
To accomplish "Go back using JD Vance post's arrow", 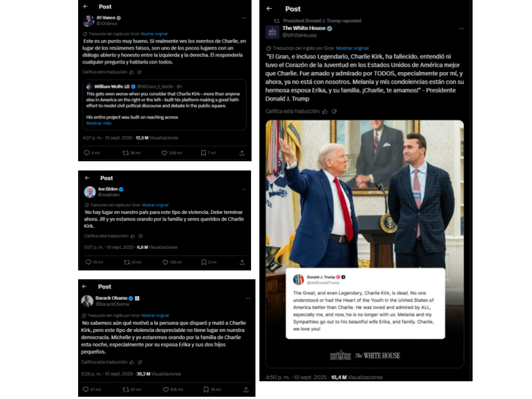I will (85, 7).
